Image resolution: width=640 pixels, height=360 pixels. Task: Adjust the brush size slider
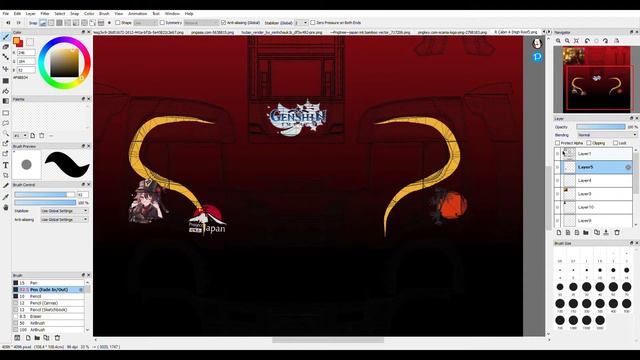tap(45, 195)
